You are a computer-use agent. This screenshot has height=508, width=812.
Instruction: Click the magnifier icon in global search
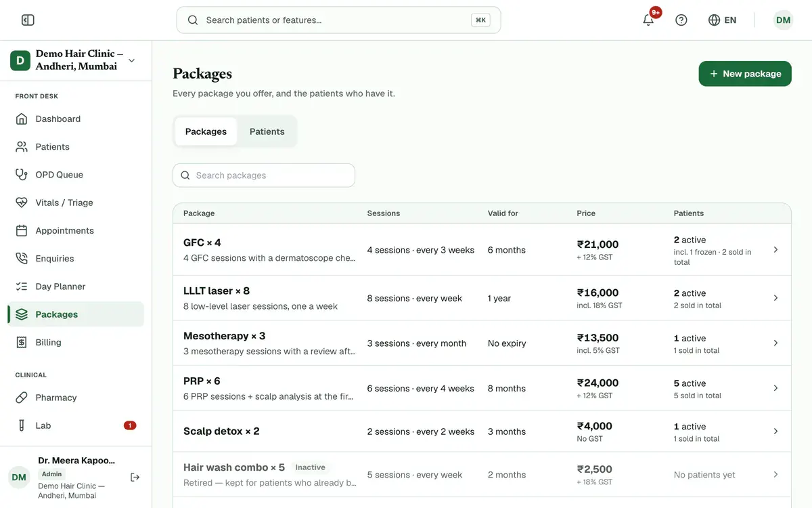(x=193, y=20)
